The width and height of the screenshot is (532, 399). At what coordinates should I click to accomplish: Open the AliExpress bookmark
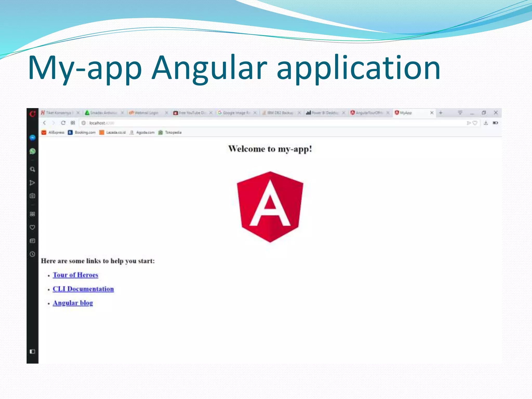[53, 132]
